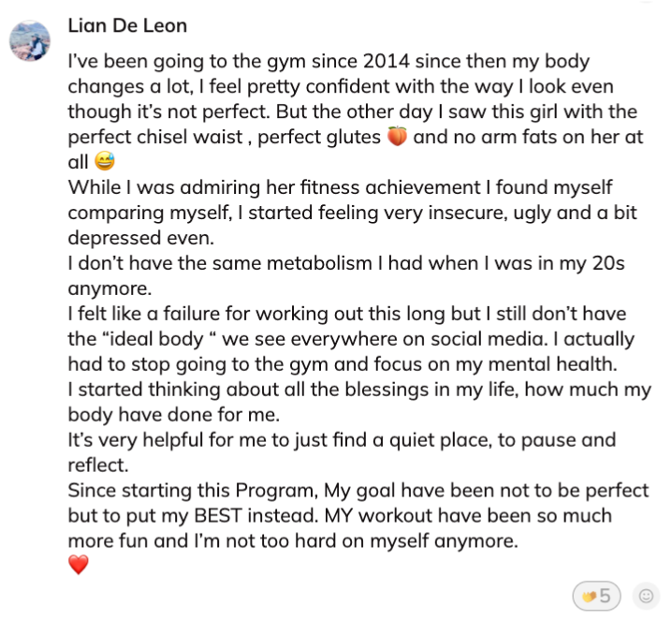672x620 pixels.
Task: Click the sentence about 'same metabolism'
Action: point(337,263)
